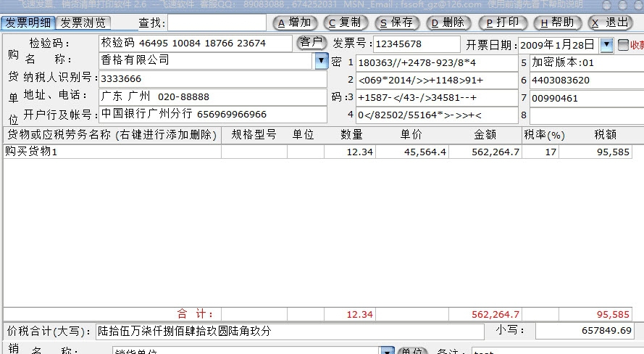This screenshot has width=644, height=354.
Task: Click password line 2 field <069*2014
Action: tap(437, 81)
